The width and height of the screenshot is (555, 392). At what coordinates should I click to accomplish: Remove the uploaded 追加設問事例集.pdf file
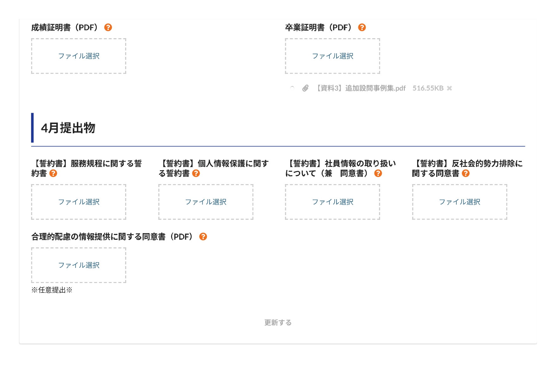(449, 88)
